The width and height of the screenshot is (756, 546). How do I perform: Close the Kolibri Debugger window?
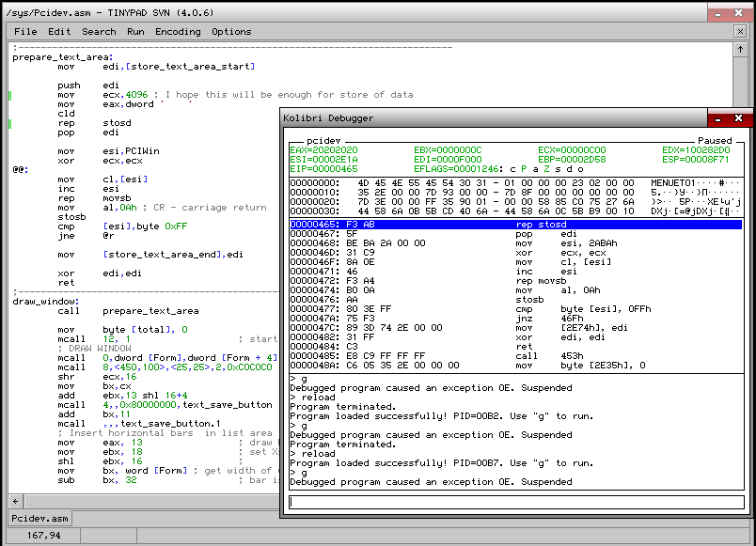coord(739,118)
